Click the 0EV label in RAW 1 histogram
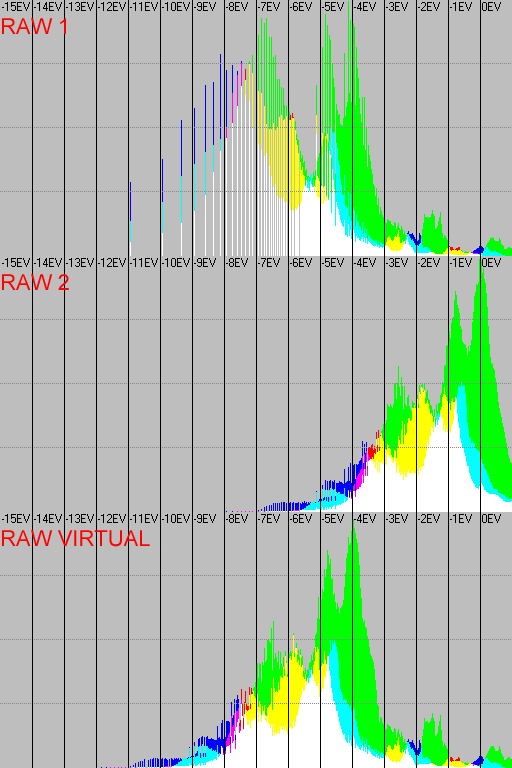Image resolution: width=512 pixels, height=768 pixels. coord(491,7)
